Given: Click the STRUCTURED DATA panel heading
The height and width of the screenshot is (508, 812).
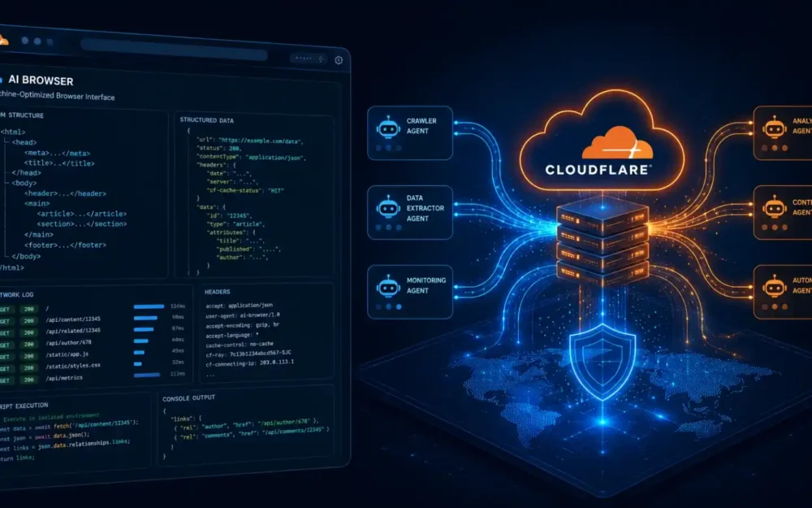Looking at the screenshot, I should 206,120.
